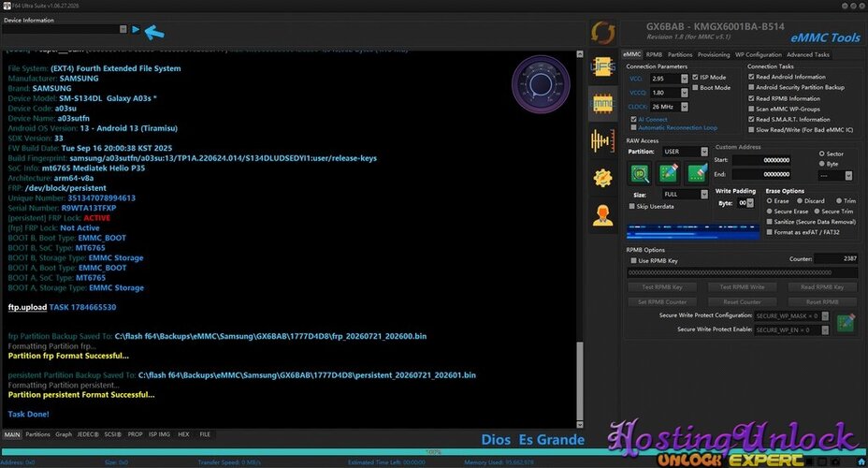
Task: Click Set RPMB Counter button
Action: pyautogui.click(x=662, y=301)
